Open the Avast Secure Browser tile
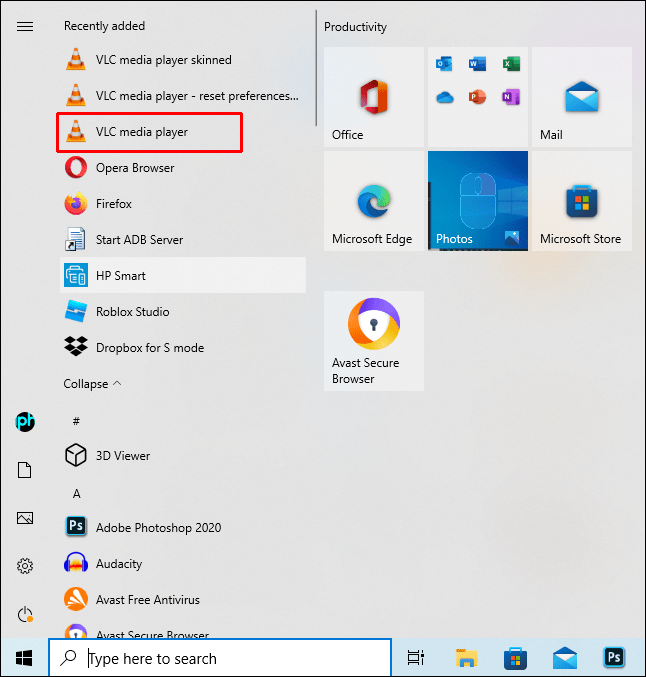 (x=374, y=341)
